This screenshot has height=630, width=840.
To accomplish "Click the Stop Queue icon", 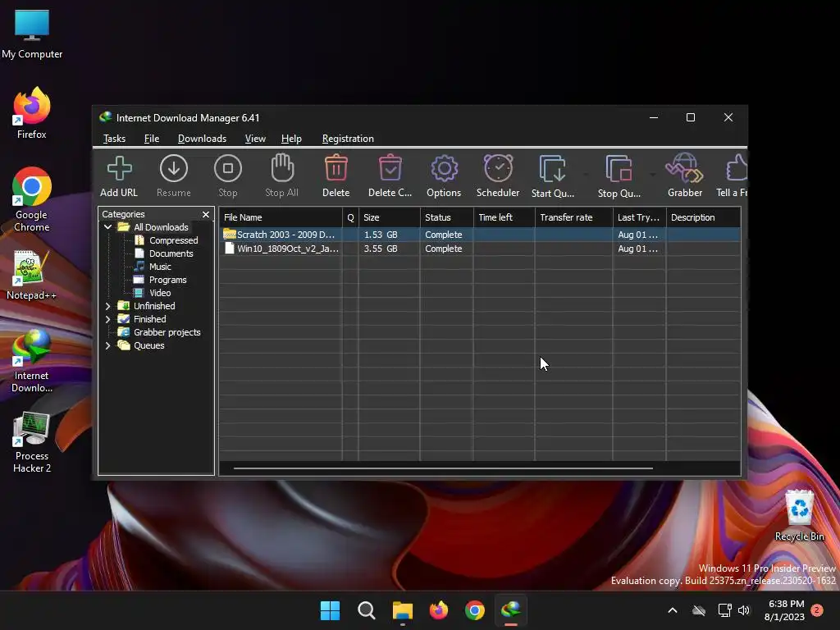I will (619, 176).
